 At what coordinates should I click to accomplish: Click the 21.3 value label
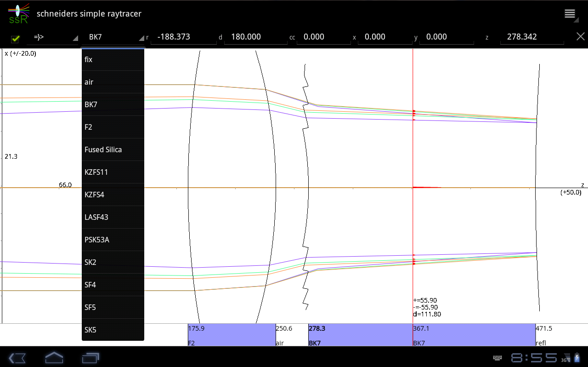(11, 156)
